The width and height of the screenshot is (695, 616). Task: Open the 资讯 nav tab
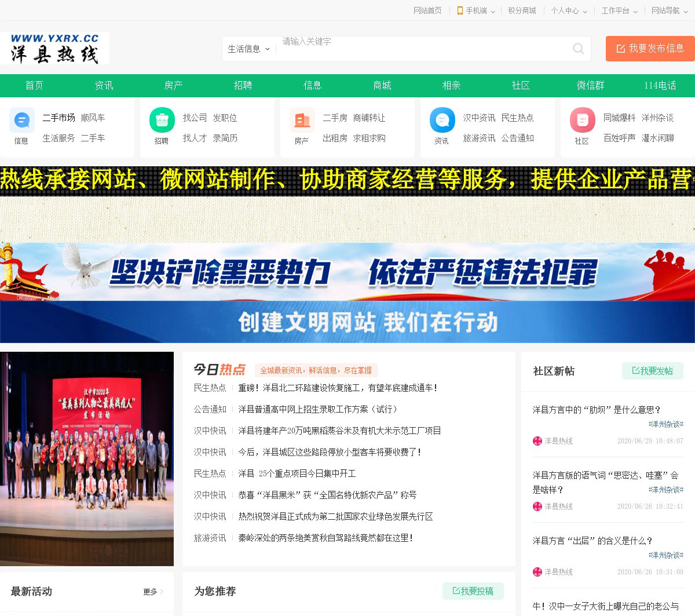[x=104, y=85]
